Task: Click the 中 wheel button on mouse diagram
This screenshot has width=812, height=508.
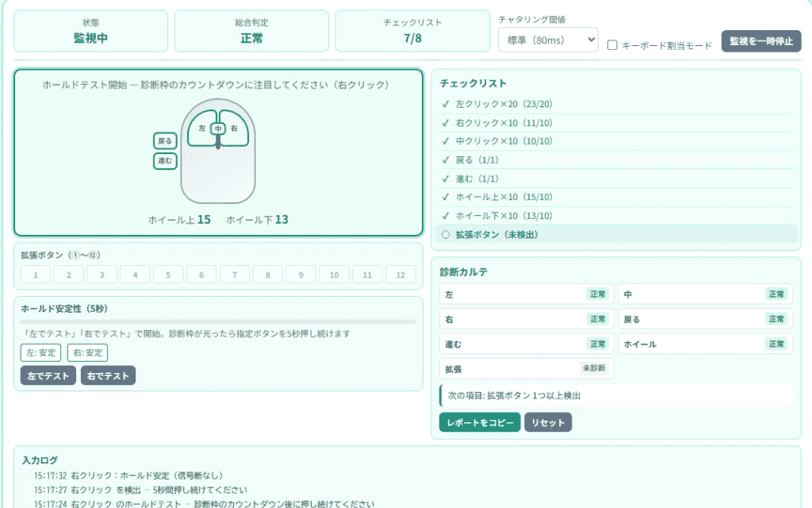Action: click(218, 129)
